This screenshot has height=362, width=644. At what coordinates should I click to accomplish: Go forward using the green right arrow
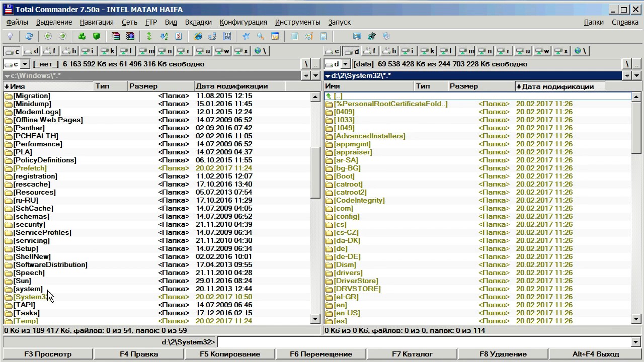(x=62, y=36)
